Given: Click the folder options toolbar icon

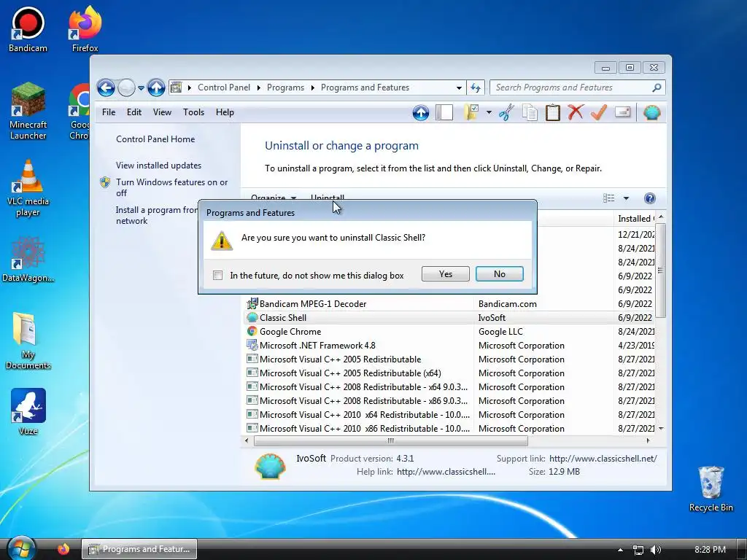Looking at the screenshot, I should (471, 113).
